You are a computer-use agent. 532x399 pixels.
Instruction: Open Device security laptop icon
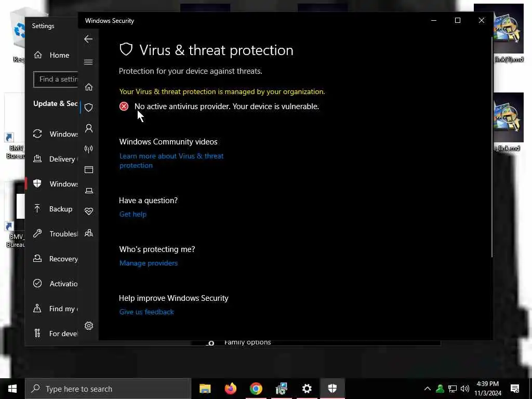click(88, 191)
